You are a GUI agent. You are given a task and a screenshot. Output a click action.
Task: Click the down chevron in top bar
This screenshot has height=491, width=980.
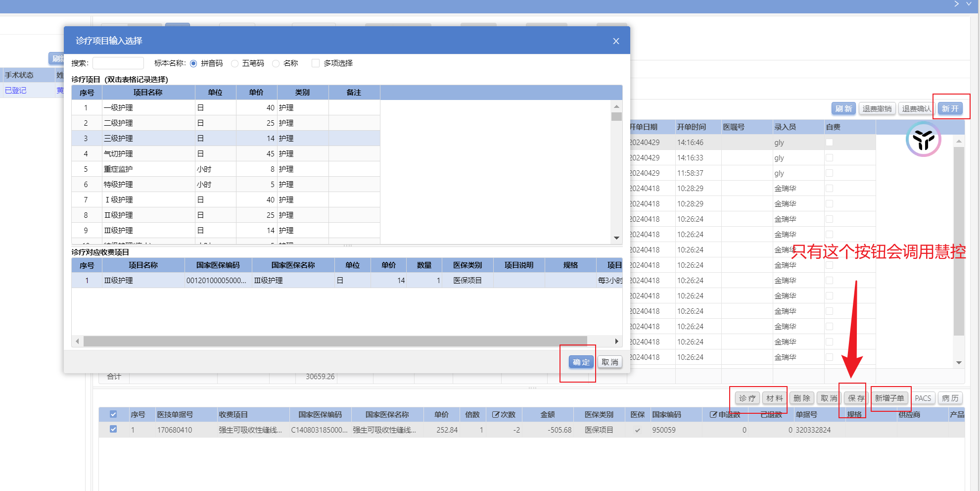coord(969,4)
